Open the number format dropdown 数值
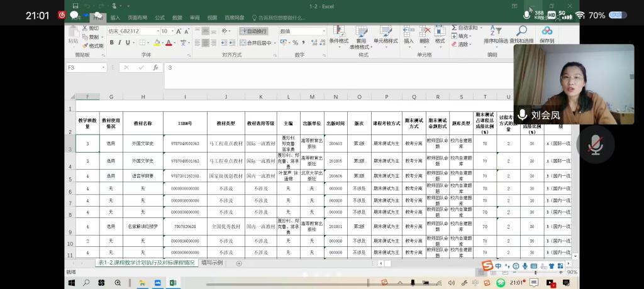The height and width of the screenshot is (289, 644). [x=323, y=31]
